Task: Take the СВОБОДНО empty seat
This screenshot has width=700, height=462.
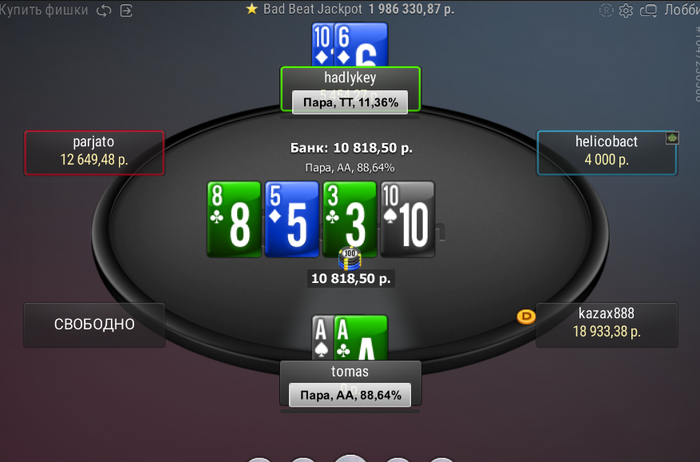Action: 94,325
